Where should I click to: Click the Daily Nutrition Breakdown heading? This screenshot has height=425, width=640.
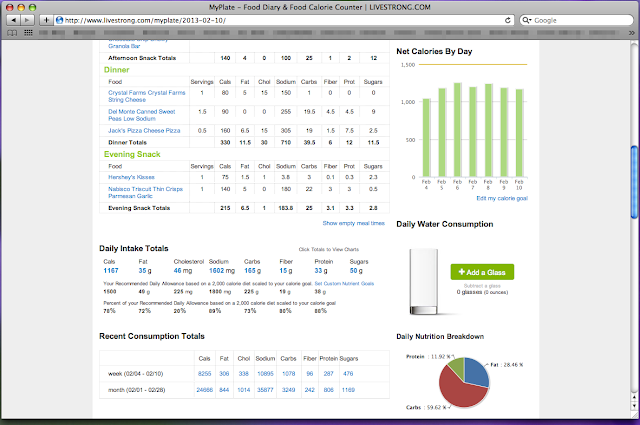(440, 336)
